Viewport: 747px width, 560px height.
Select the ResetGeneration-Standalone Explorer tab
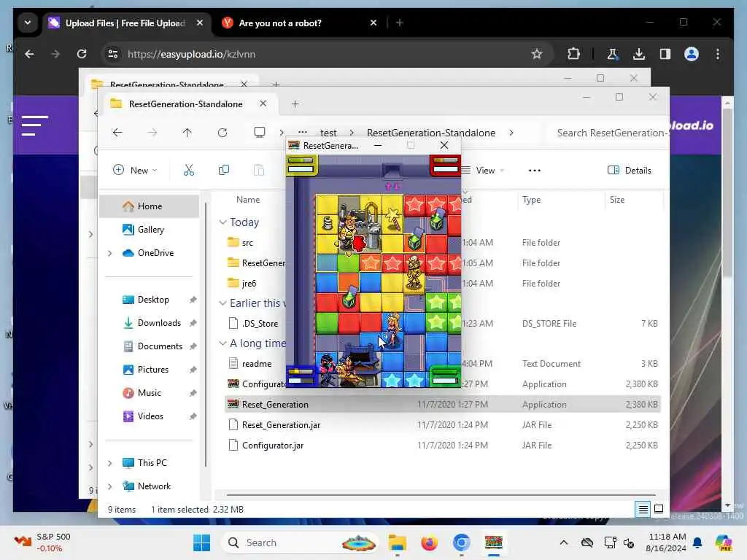[186, 104]
